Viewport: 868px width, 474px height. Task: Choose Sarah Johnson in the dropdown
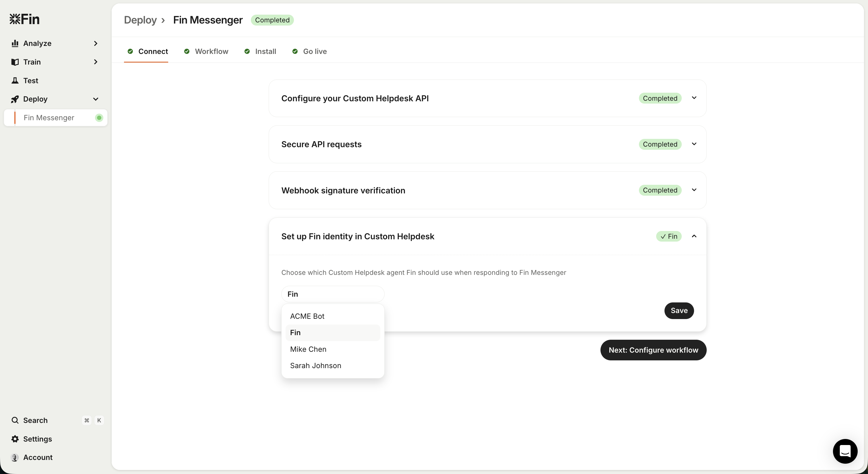point(315,366)
